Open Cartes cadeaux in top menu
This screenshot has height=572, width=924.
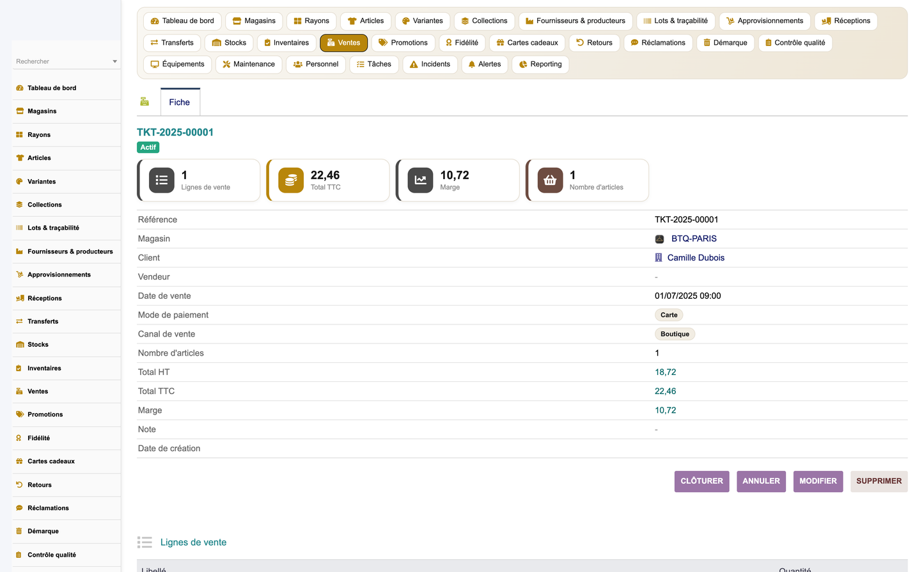528,43
